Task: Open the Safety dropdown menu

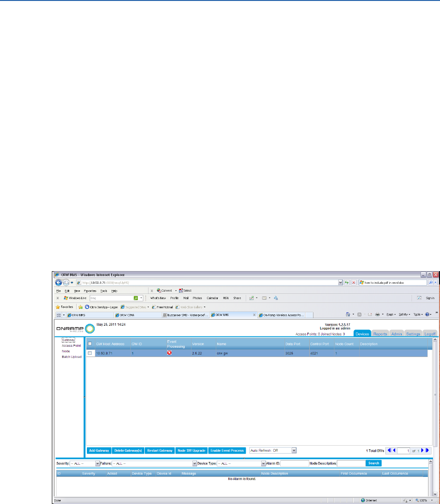Action: (x=405, y=315)
